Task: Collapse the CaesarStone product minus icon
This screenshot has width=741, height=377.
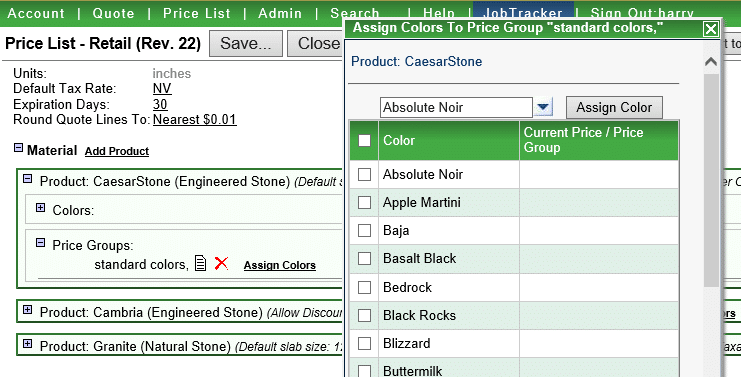Action: coord(27,179)
